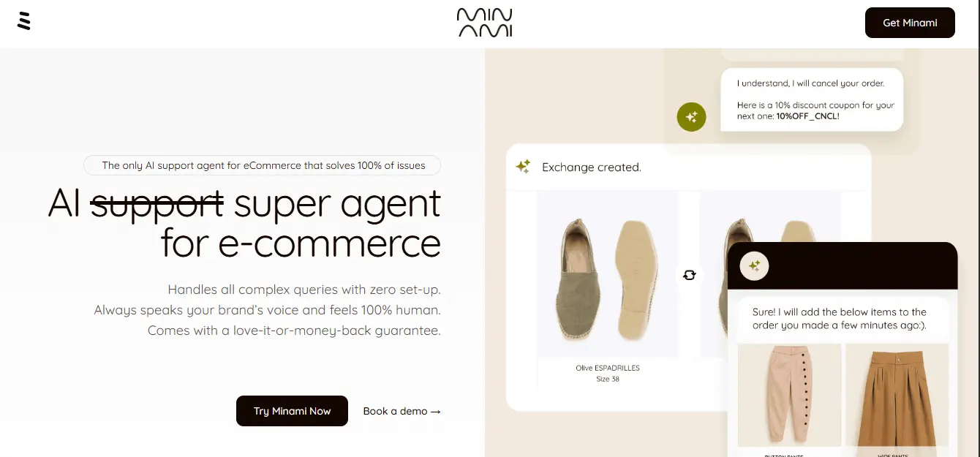Click the Exchange created heading text
Viewport: 980px width, 457px height.
click(591, 167)
